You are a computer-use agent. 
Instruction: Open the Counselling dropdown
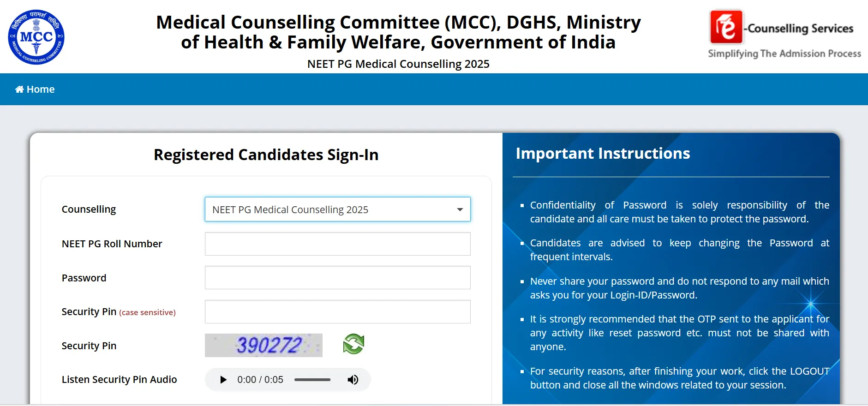click(337, 209)
